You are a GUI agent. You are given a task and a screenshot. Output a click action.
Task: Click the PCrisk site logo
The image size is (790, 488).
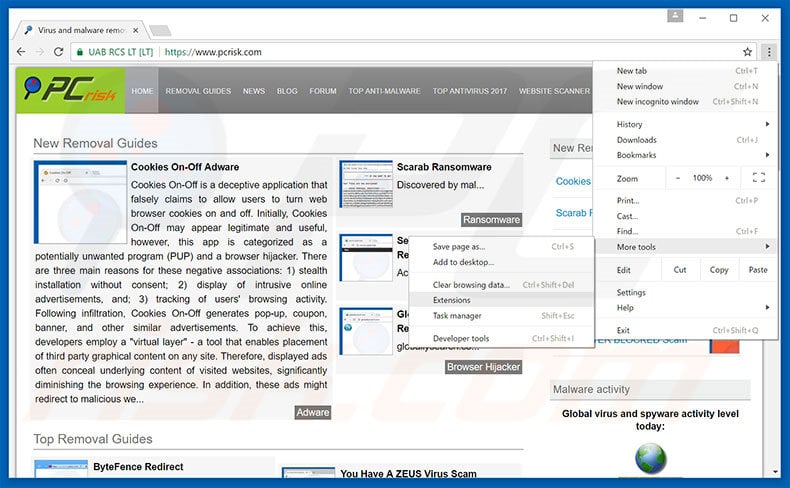(x=71, y=91)
